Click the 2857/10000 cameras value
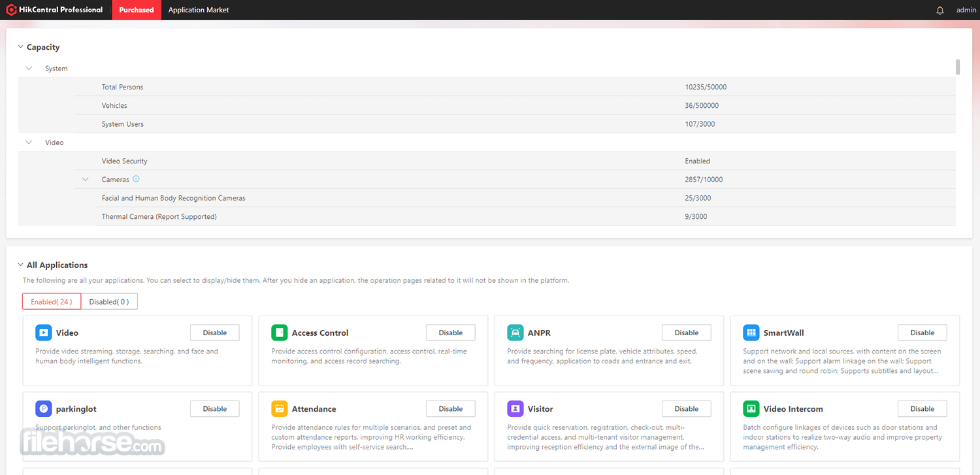Image resolution: width=980 pixels, height=475 pixels. point(704,180)
